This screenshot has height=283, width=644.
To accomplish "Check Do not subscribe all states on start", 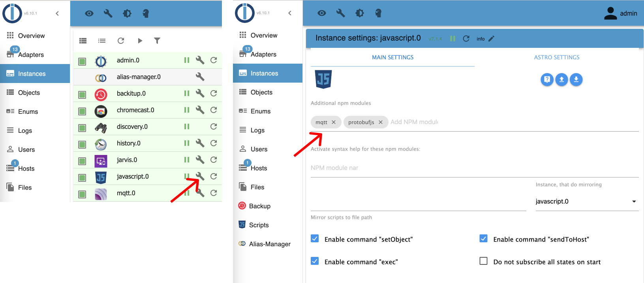I will [483, 261].
